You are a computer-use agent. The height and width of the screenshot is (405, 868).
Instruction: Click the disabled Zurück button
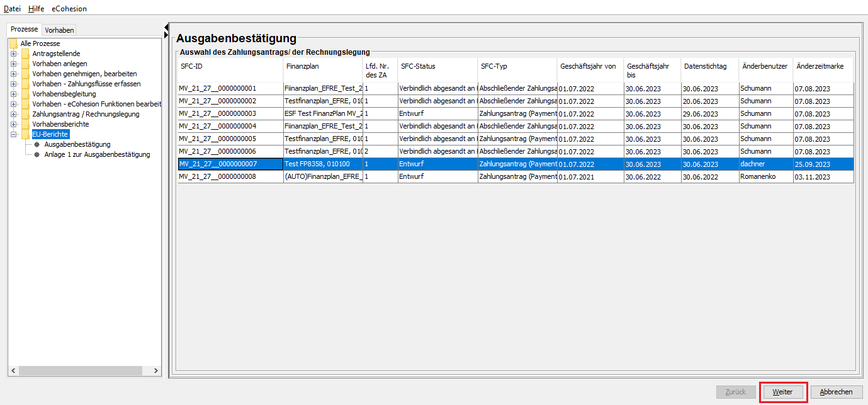(x=736, y=392)
